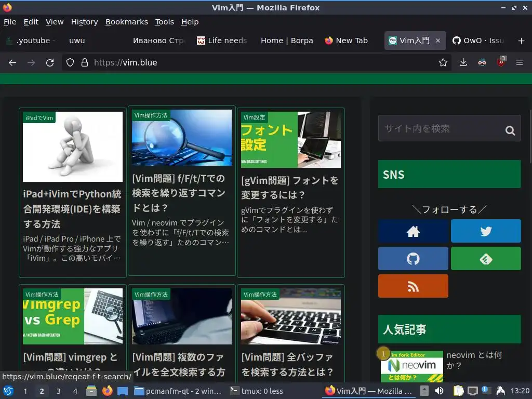Open the Help menu

click(190, 22)
